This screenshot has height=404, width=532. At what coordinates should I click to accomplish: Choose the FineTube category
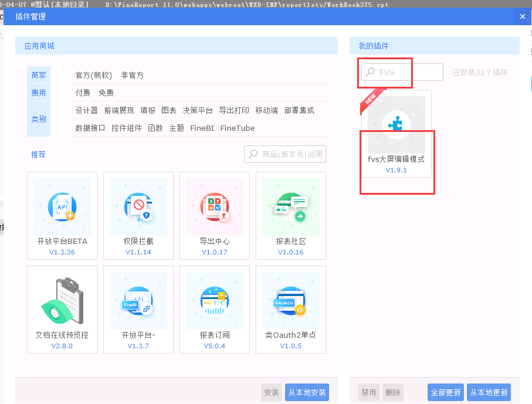click(238, 128)
